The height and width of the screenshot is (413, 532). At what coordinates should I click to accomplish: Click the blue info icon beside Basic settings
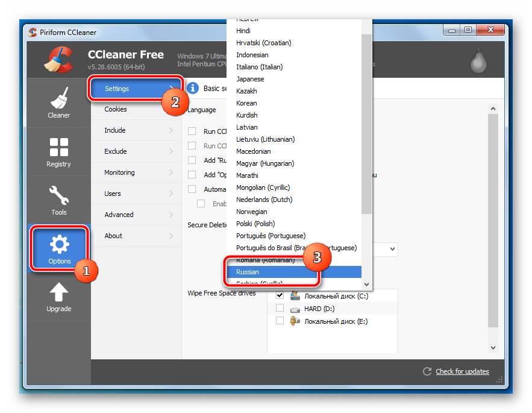193,88
